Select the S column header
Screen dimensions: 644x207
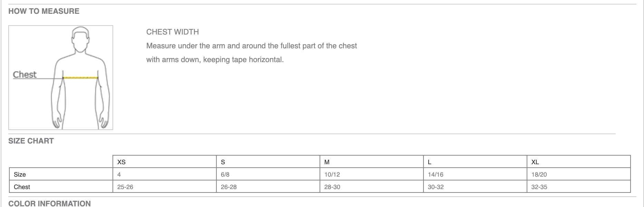point(223,162)
